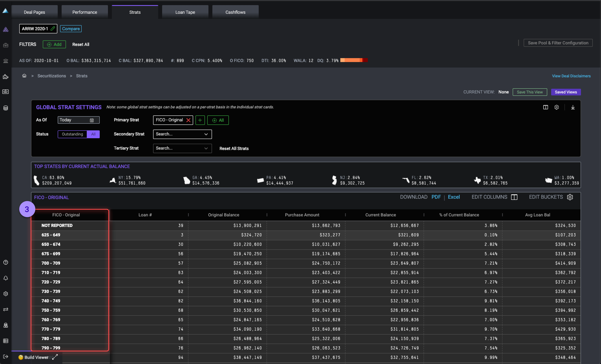
Task: Select the All status toggle
Action: (x=93, y=134)
